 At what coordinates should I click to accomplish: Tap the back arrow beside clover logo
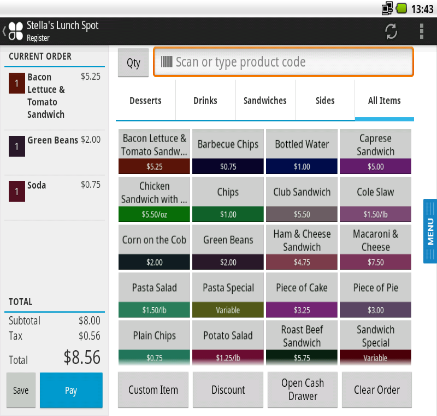[4, 31]
